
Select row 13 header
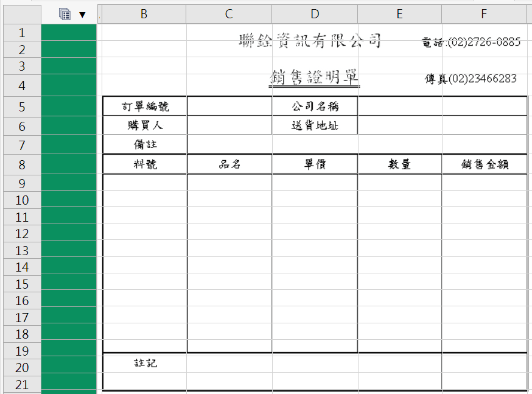pos(22,250)
